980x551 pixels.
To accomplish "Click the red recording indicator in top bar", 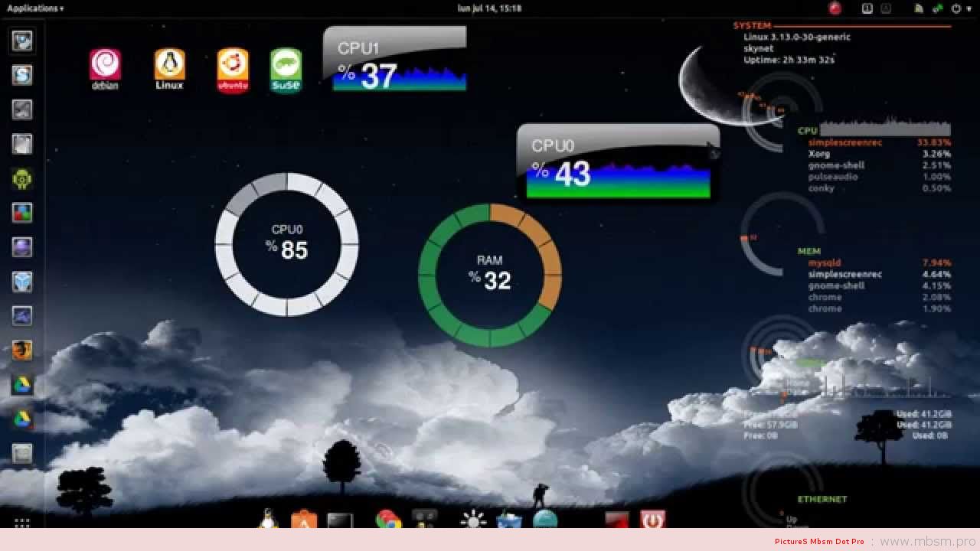I will 835,8.
